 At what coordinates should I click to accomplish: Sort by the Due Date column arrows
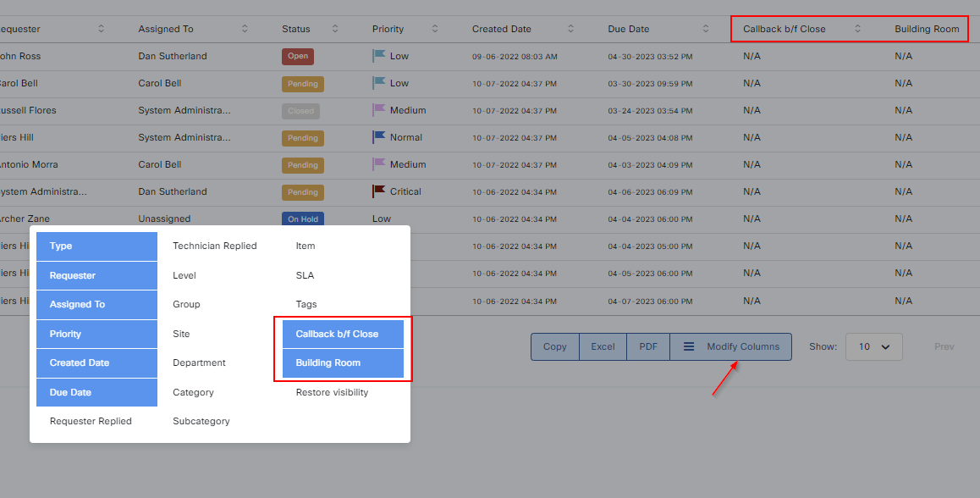[x=706, y=29]
